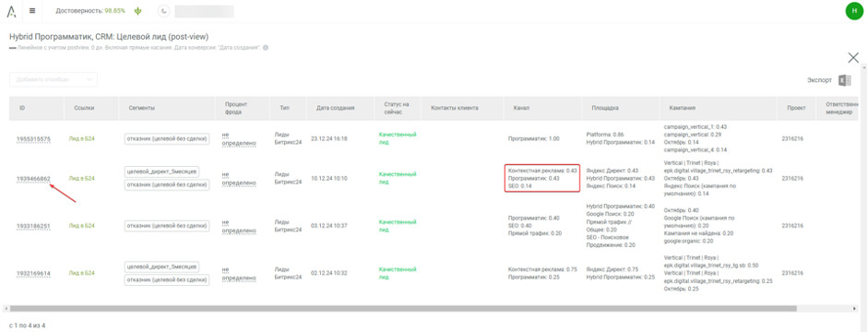Click отказник tag in row 1933186251
Screen dimensions: 868x332
(167, 226)
